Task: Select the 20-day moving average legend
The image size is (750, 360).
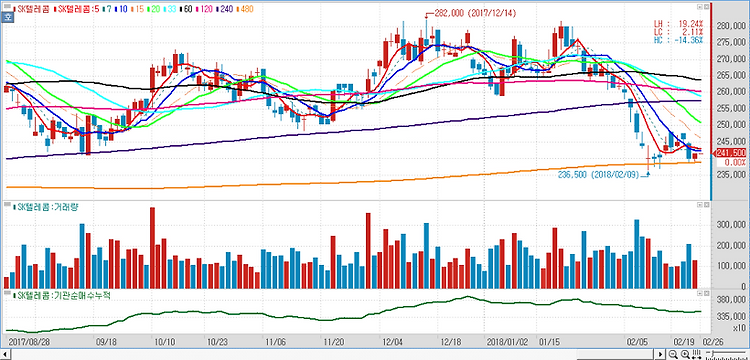Action: 155,9
